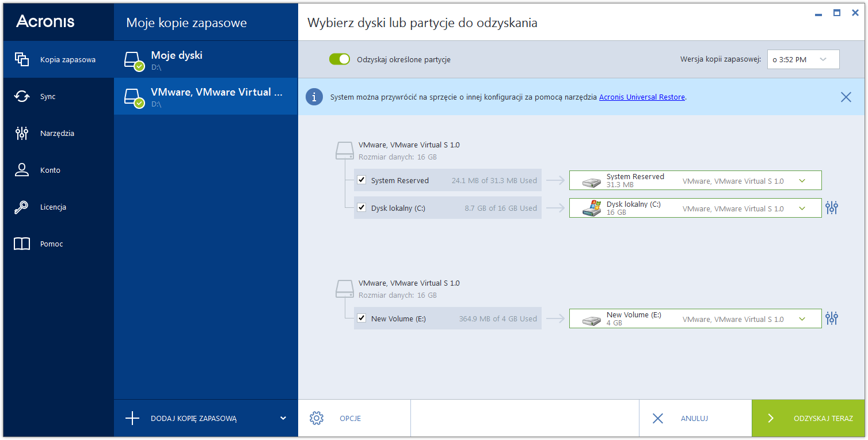868x440 pixels.
Task: Click New Volume (E:) destination drive icon
Action: click(591, 321)
